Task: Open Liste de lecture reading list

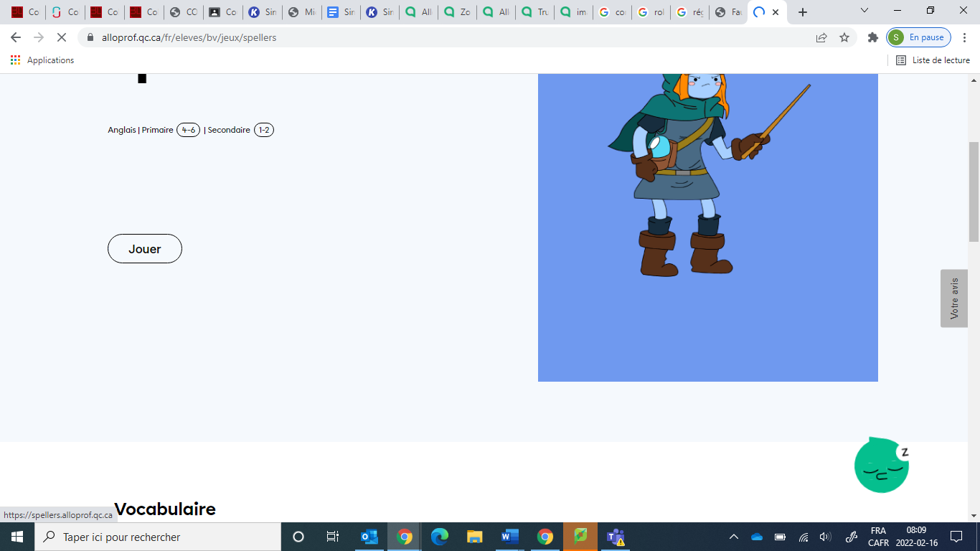Action: [x=933, y=60]
